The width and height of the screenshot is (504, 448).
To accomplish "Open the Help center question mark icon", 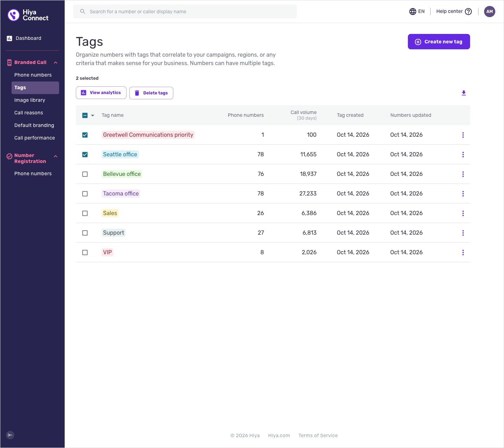I will [468, 12].
